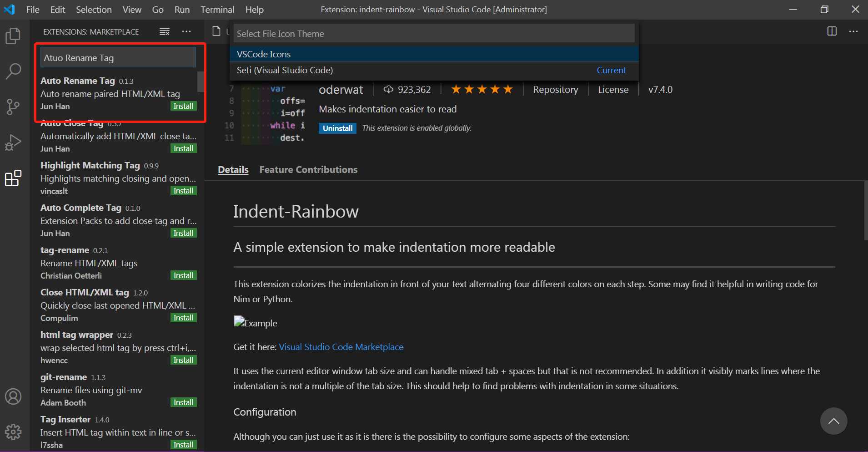The height and width of the screenshot is (452, 868).
Task: Open Auto Complete Tag extension details
Action: pos(116,220)
